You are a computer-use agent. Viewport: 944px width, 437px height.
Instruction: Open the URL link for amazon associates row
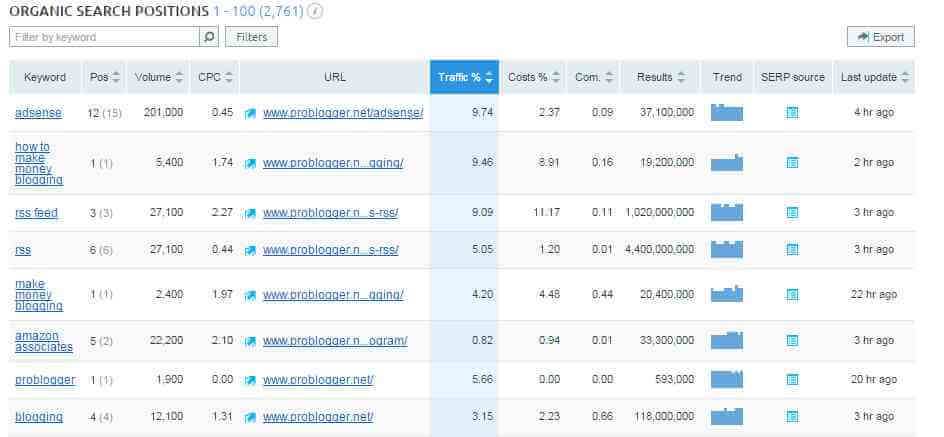[335, 341]
